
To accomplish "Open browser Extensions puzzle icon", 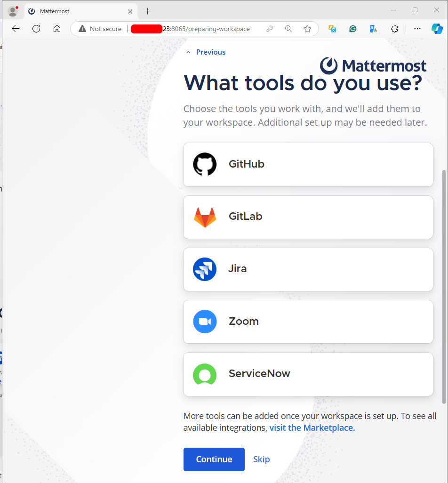I will pos(394,29).
